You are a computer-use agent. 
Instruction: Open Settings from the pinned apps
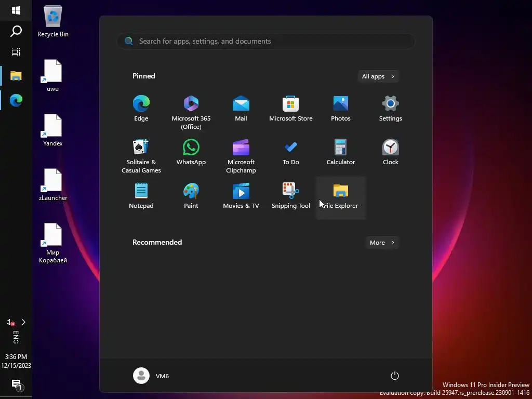tap(391, 109)
